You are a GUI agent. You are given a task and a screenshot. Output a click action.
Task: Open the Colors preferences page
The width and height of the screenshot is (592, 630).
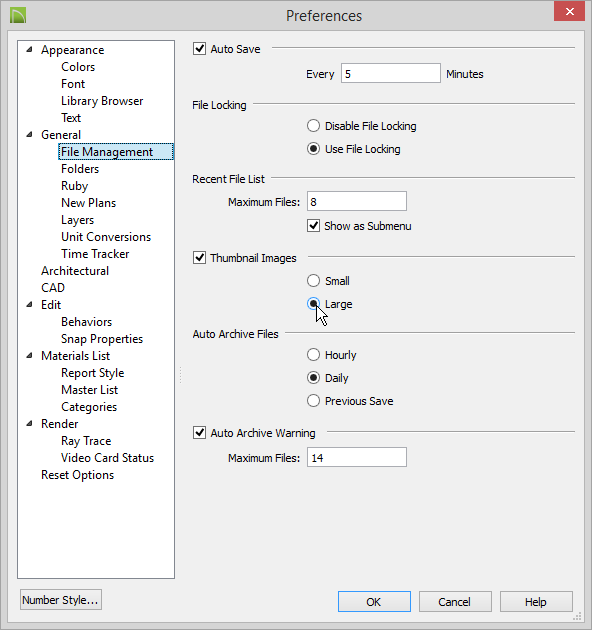pos(78,67)
